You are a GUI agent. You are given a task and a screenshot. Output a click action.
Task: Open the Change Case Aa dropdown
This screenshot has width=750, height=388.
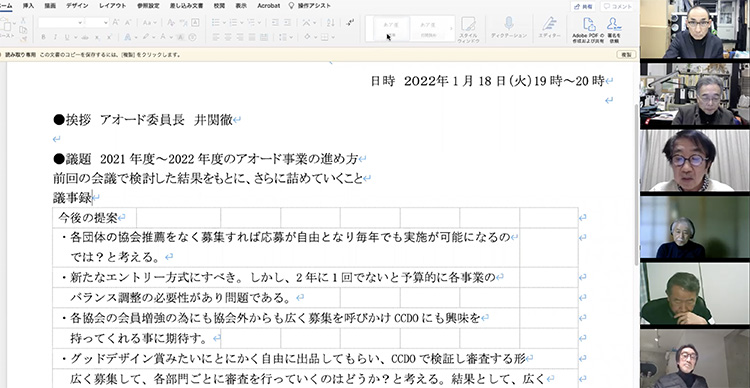pos(150,22)
